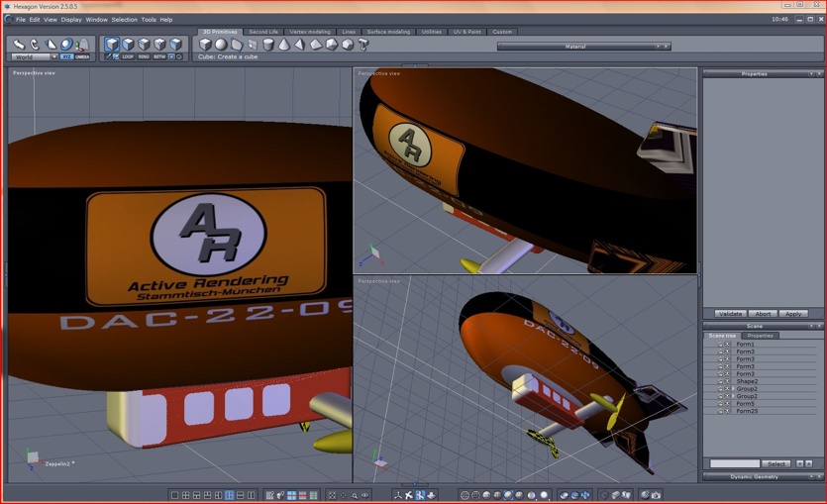Create a sphere primitive
The height and width of the screenshot is (504, 827).
click(221, 45)
